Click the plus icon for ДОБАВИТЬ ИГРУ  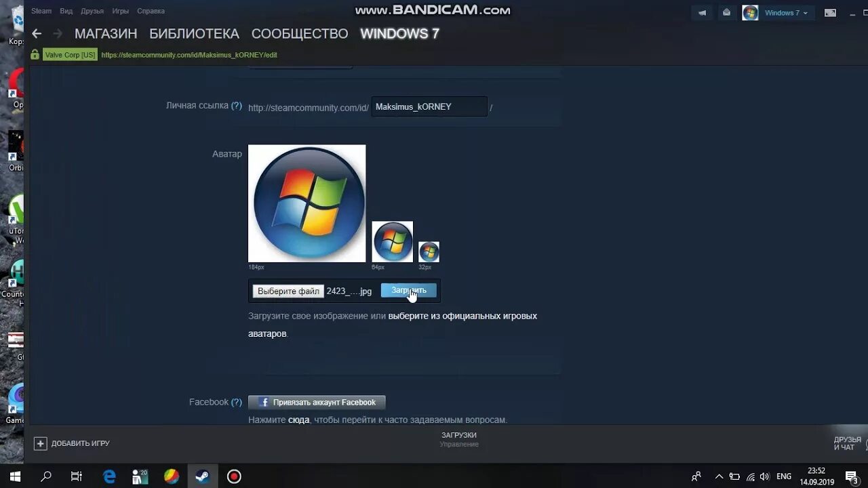coord(41,443)
